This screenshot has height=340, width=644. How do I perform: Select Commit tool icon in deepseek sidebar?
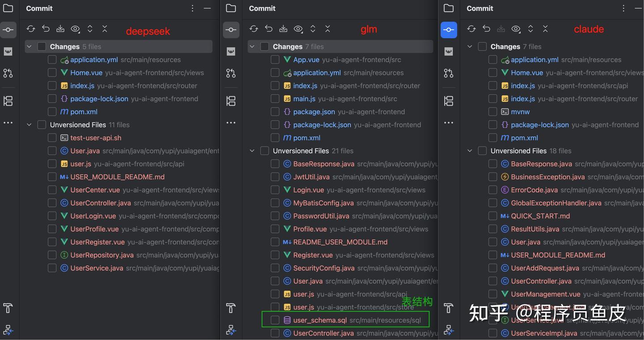tap(8, 30)
